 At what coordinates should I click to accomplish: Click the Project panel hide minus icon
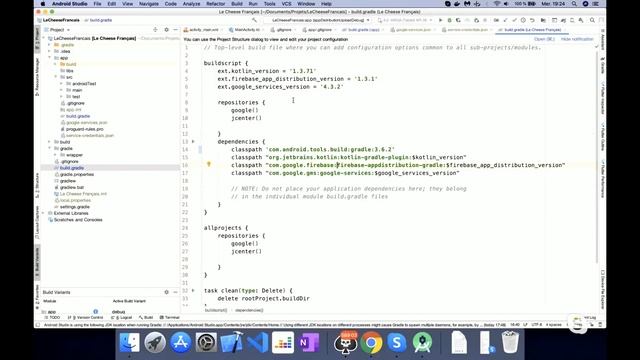[176, 30]
